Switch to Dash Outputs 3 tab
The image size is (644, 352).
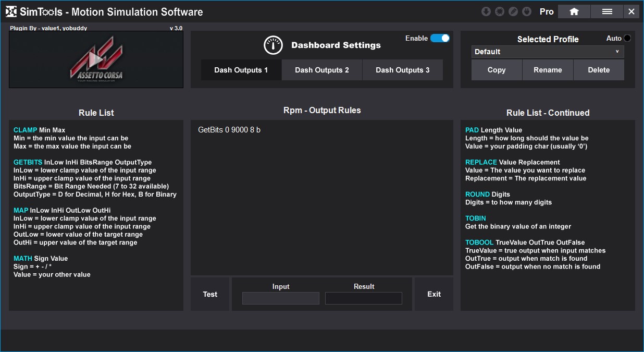[x=403, y=70]
